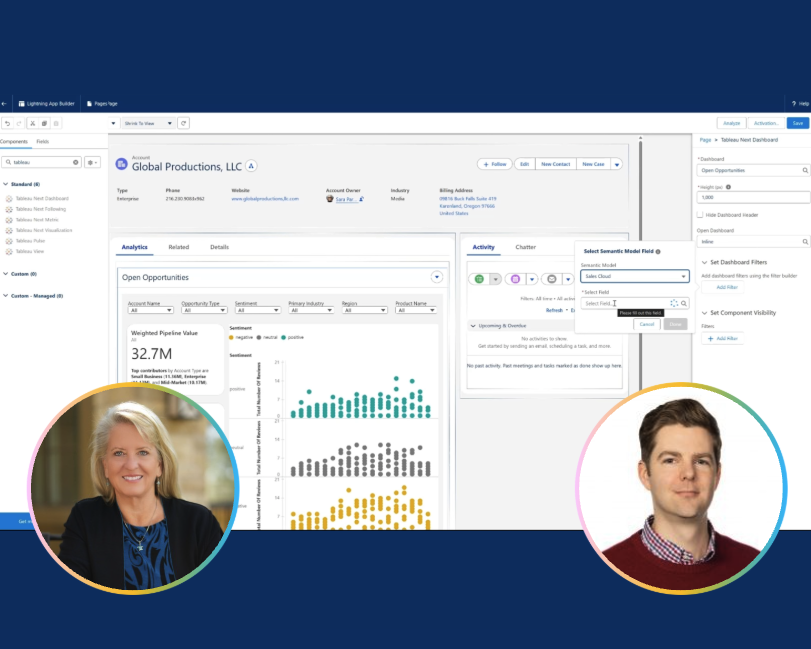Viewport: 811px width, 649px height.
Task: Click the email envelope activity icon
Action: pos(552,279)
